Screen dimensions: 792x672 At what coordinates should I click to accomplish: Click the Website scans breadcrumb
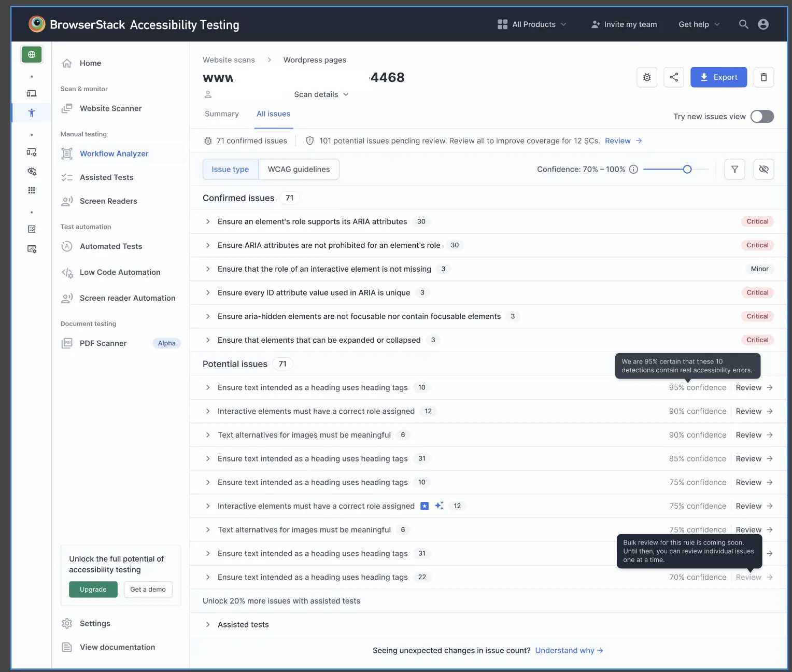click(229, 60)
